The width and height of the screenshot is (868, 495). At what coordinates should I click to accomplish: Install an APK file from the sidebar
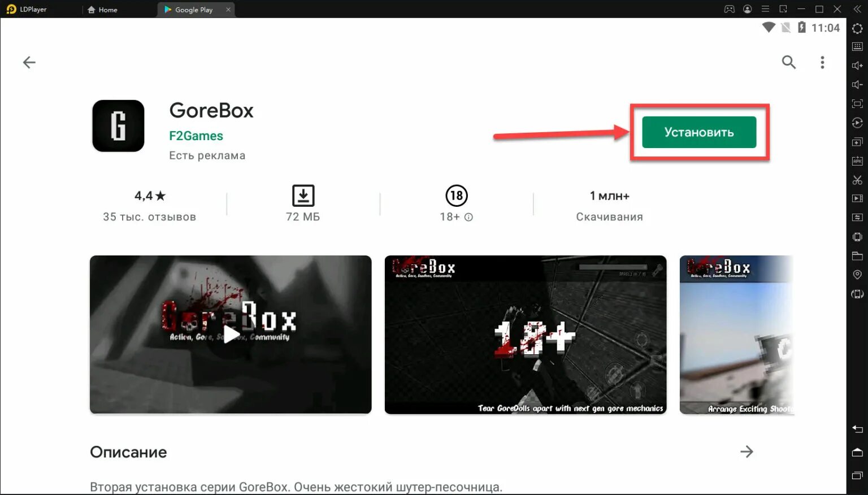(x=857, y=161)
